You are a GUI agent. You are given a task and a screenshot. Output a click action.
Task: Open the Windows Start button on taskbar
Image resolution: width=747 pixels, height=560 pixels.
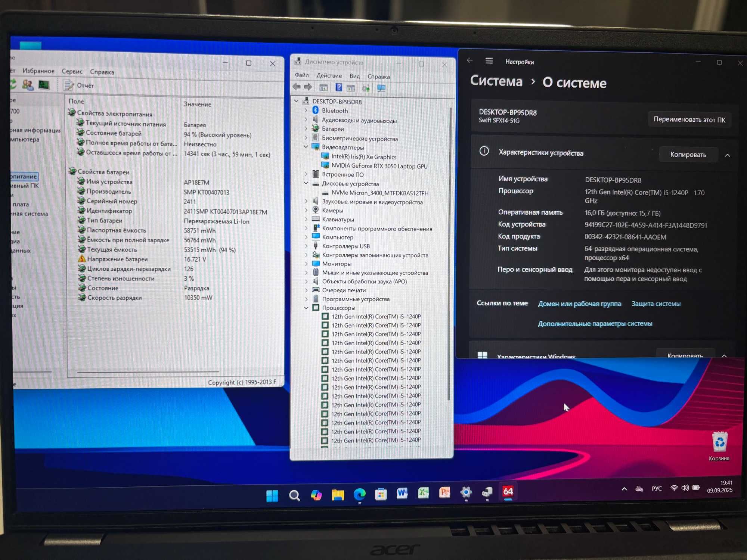272,495
